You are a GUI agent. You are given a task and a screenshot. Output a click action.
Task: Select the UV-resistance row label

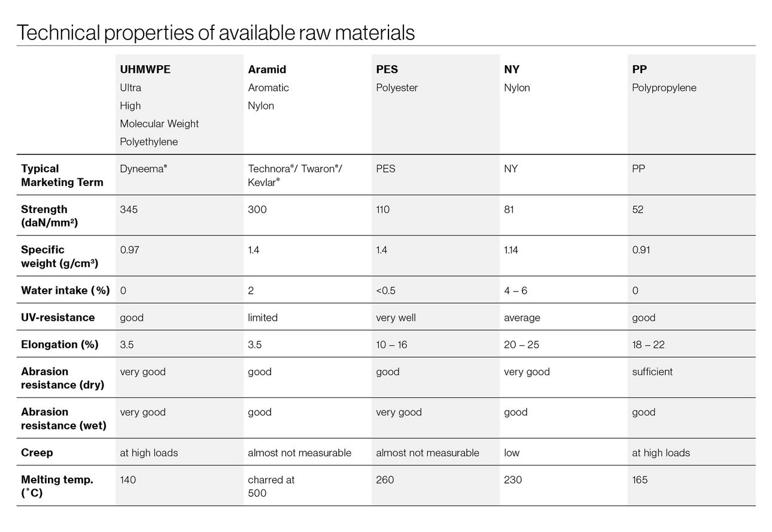click(x=58, y=318)
